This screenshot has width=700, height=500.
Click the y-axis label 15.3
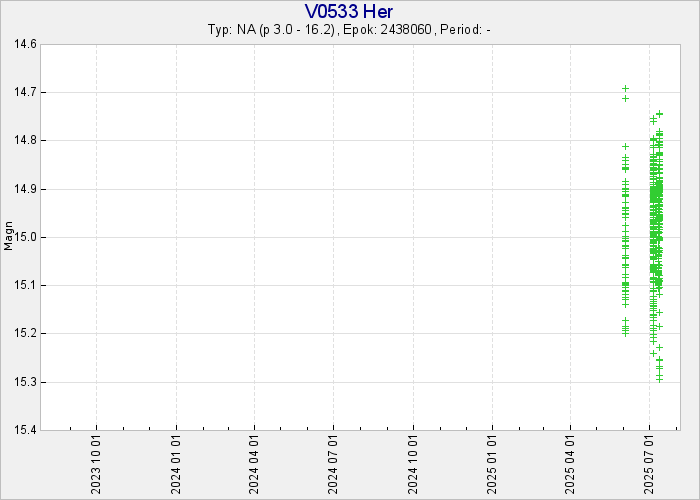point(25,382)
